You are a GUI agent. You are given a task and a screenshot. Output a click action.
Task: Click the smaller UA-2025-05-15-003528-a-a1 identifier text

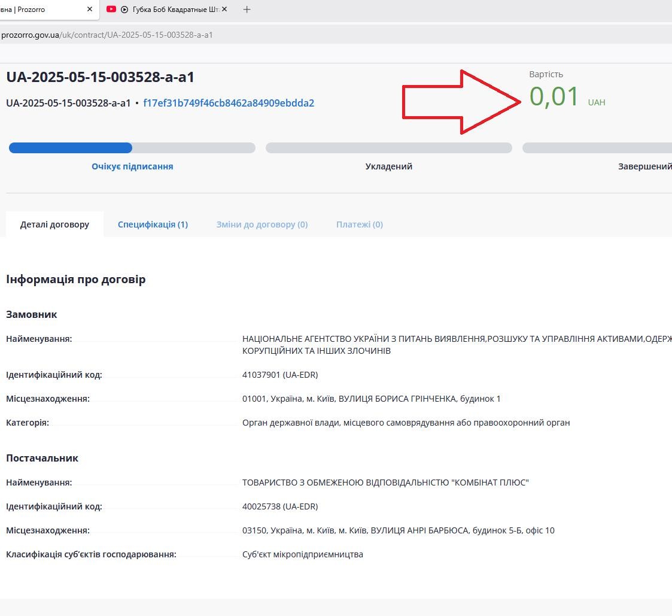pos(68,103)
